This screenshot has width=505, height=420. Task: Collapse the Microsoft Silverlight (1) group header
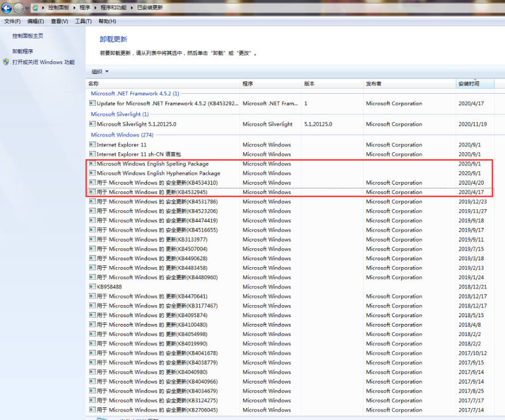tap(119, 114)
